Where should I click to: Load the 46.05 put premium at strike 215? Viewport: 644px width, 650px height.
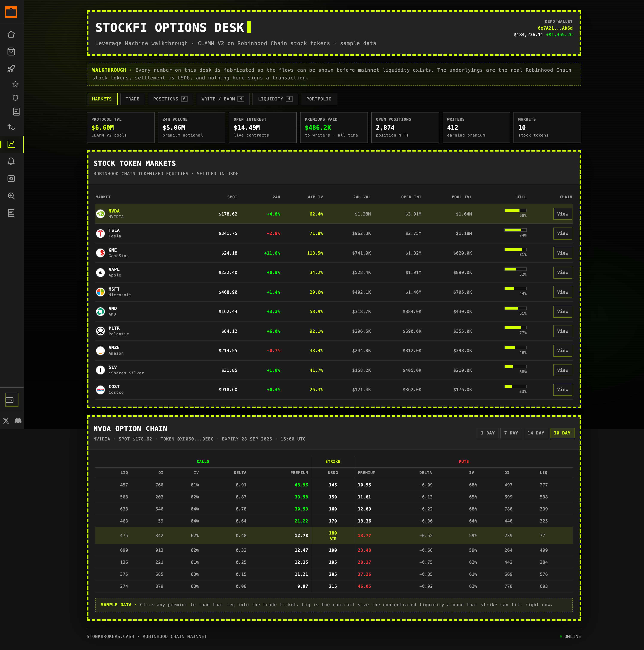(x=364, y=586)
